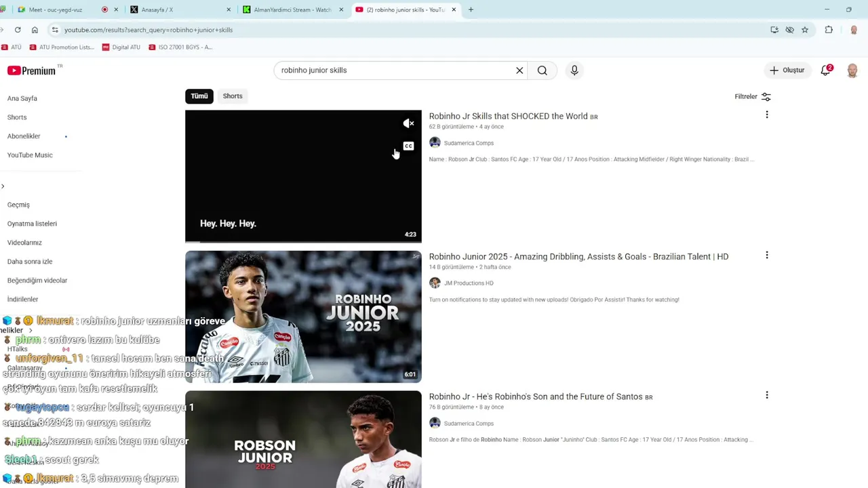Screen dimensions: 868x488
Task: Open Beğendiğim videolar in the sidebar
Action: pyautogui.click(x=37, y=281)
